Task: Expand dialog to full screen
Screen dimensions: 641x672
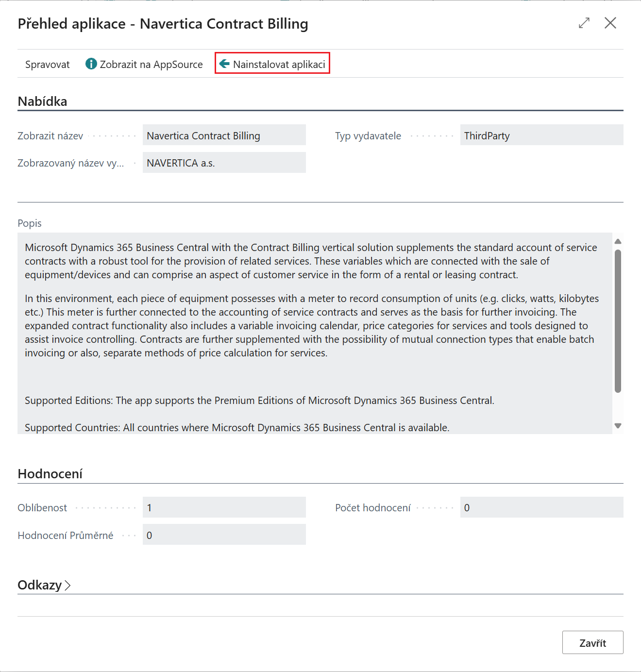Action: [x=584, y=23]
